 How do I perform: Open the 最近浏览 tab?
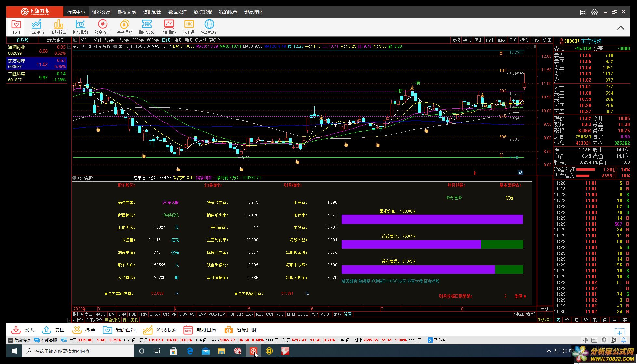(x=55, y=40)
